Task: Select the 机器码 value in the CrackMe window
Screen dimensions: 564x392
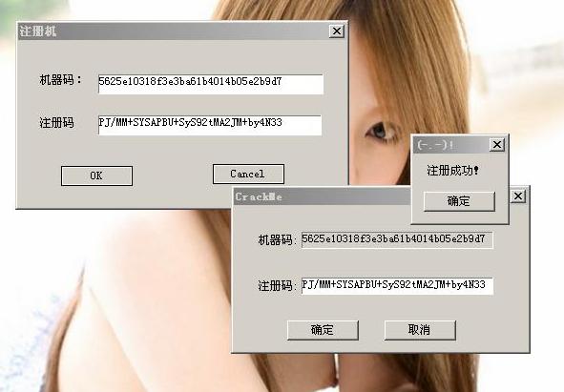Action: point(397,240)
